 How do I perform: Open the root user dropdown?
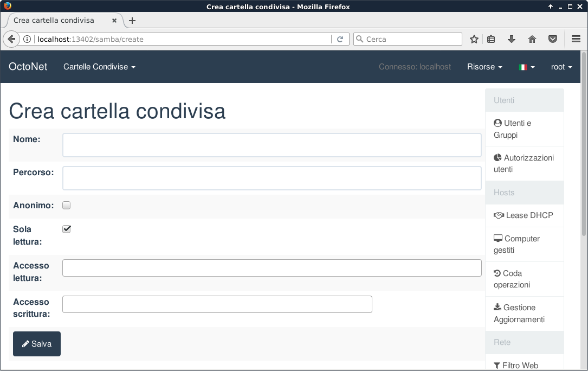tap(561, 67)
